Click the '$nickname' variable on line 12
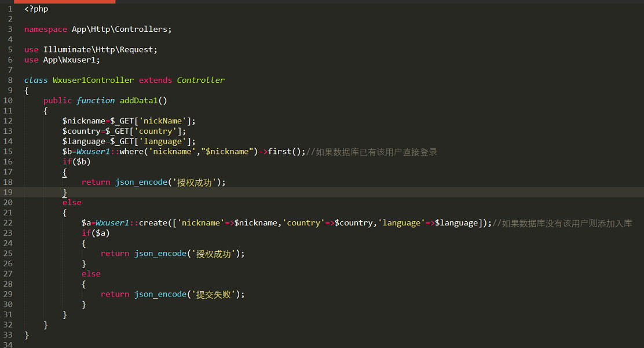 point(84,121)
